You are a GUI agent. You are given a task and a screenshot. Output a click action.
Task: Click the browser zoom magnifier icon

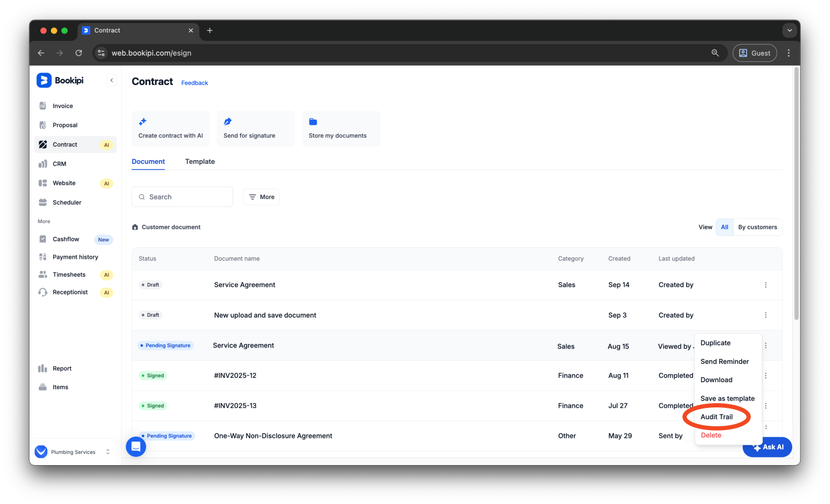715,53
